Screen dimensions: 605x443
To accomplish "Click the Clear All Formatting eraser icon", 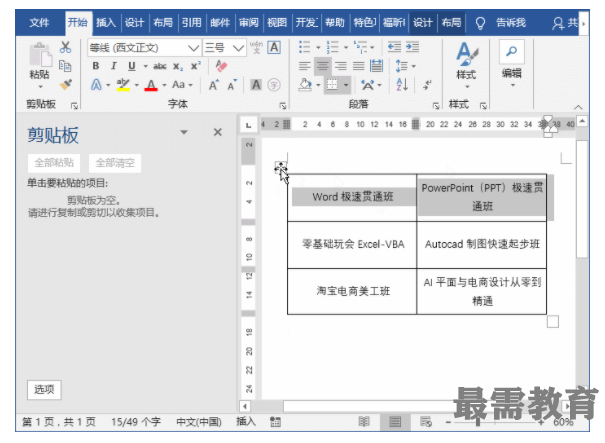I will [x=221, y=66].
